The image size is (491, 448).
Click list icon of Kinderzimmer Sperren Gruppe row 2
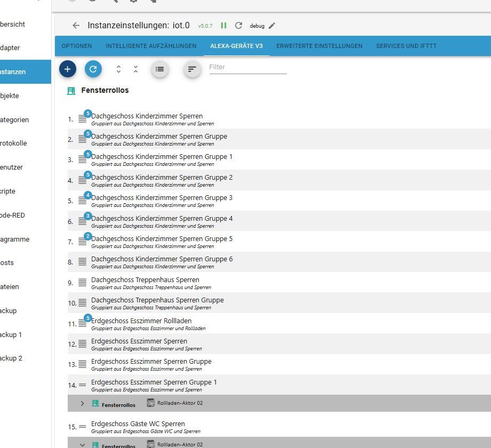coord(82,139)
